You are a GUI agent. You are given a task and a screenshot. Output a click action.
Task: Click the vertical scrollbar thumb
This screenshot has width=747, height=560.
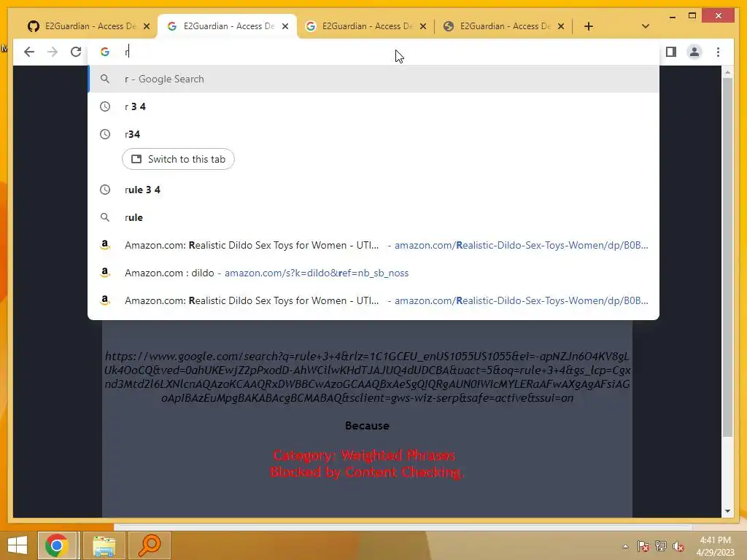pos(727,257)
